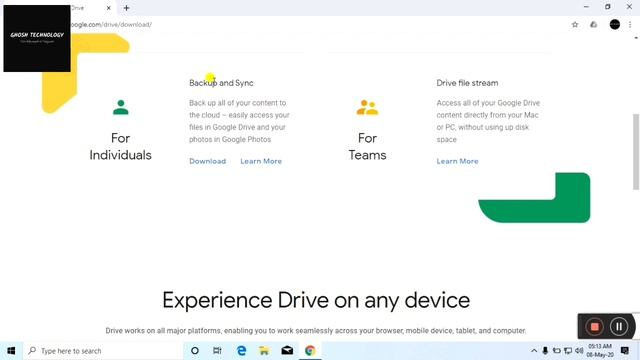640x360 pixels.
Task: Select Chrome on the taskbar
Action: coord(310,351)
